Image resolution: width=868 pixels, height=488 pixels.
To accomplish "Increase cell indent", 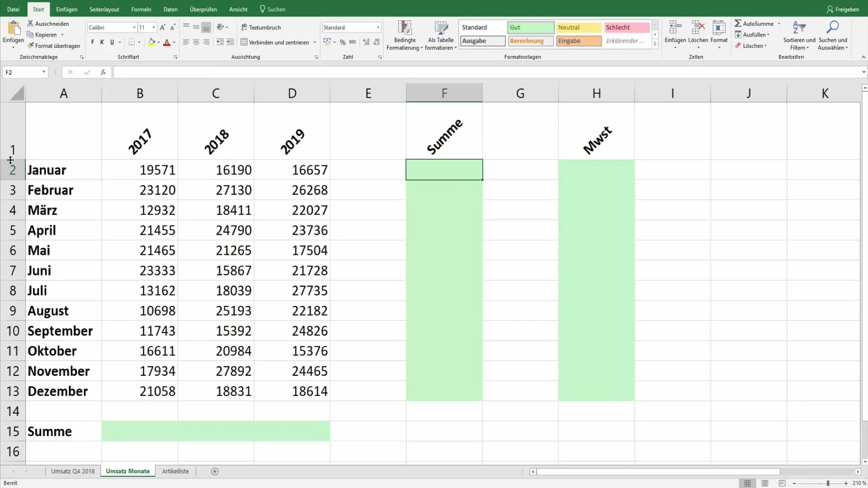I will [230, 42].
